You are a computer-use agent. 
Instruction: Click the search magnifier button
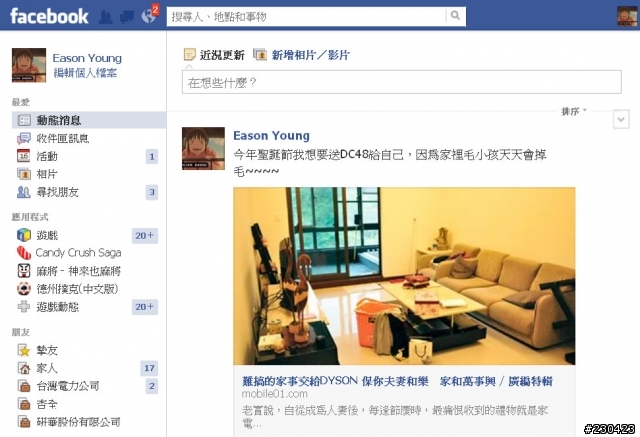click(x=455, y=16)
